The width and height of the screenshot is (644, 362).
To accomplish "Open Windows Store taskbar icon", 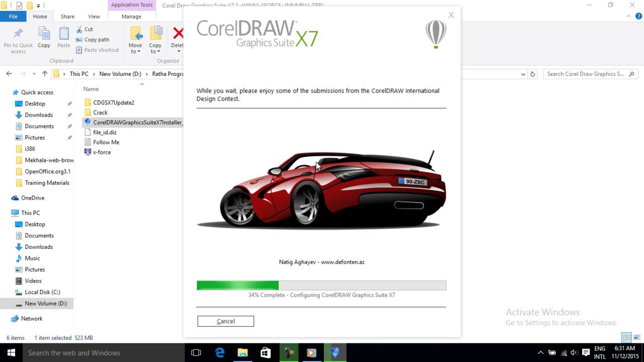I will click(266, 352).
